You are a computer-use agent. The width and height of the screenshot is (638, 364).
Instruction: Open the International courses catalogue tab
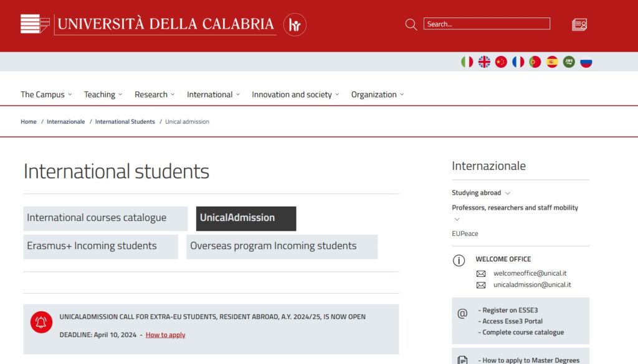(105, 218)
